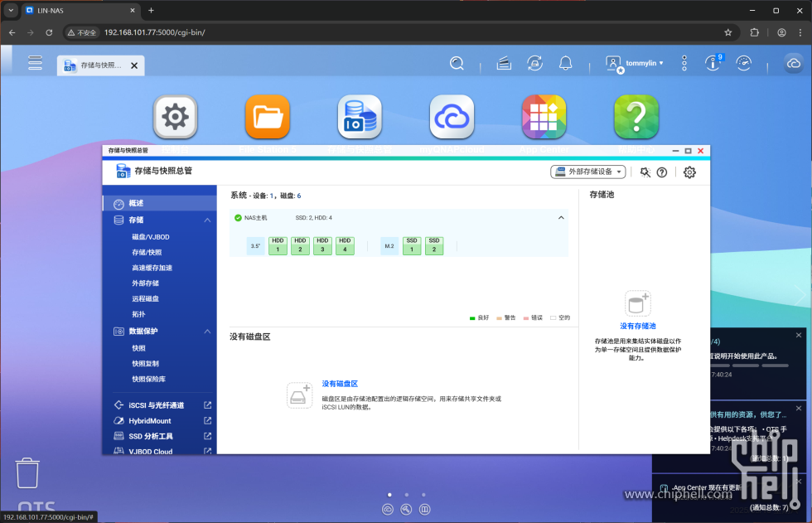The width and height of the screenshot is (812, 523).
Task: Select HDD 4 disk slot
Action: [x=345, y=245]
